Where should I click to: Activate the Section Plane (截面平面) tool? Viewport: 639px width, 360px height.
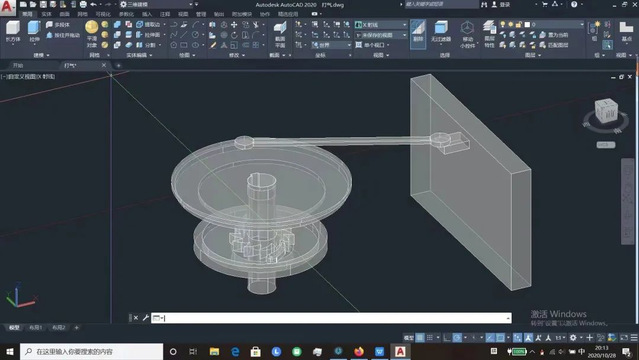click(280, 35)
